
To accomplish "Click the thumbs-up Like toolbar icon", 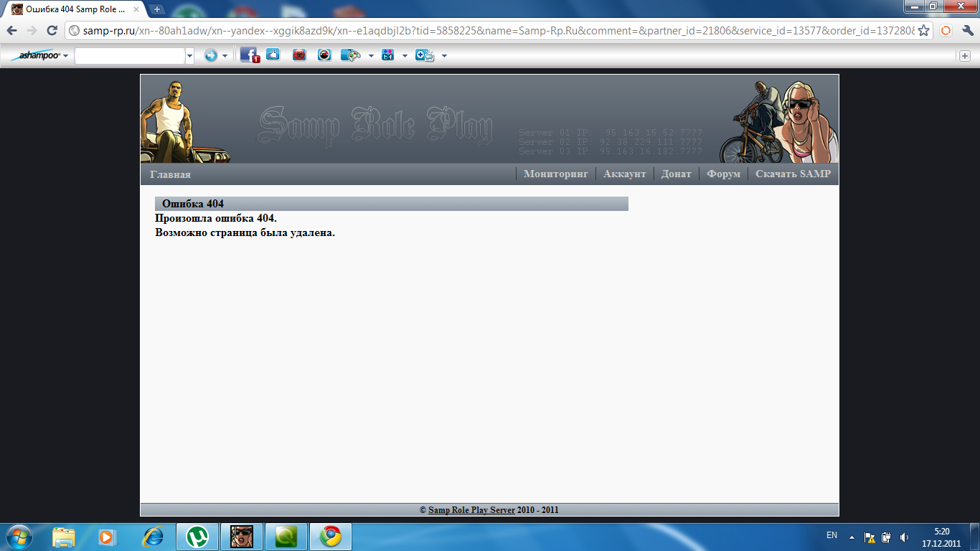I will [273, 55].
